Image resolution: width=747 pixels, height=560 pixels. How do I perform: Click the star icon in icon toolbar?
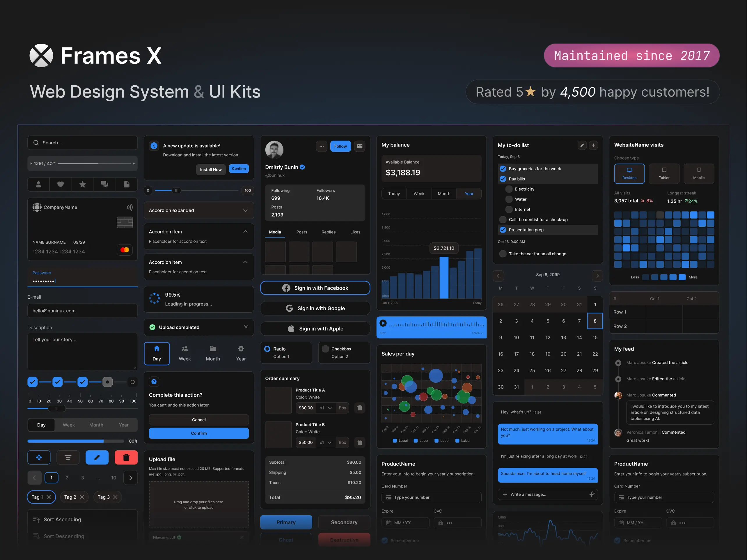(x=82, y=185)
